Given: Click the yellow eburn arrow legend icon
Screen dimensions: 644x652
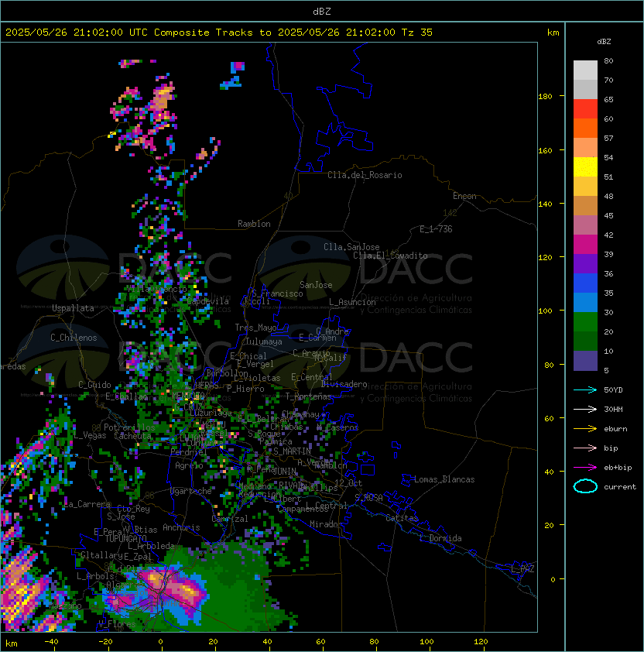Looking at the screenshot, I should coord(585,429).
